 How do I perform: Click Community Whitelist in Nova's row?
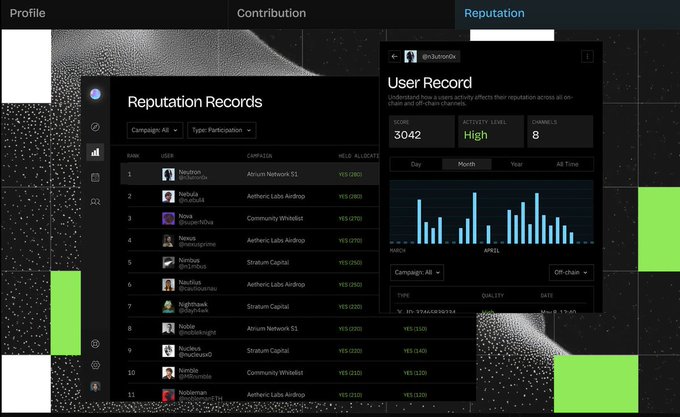tap(275, 218)
